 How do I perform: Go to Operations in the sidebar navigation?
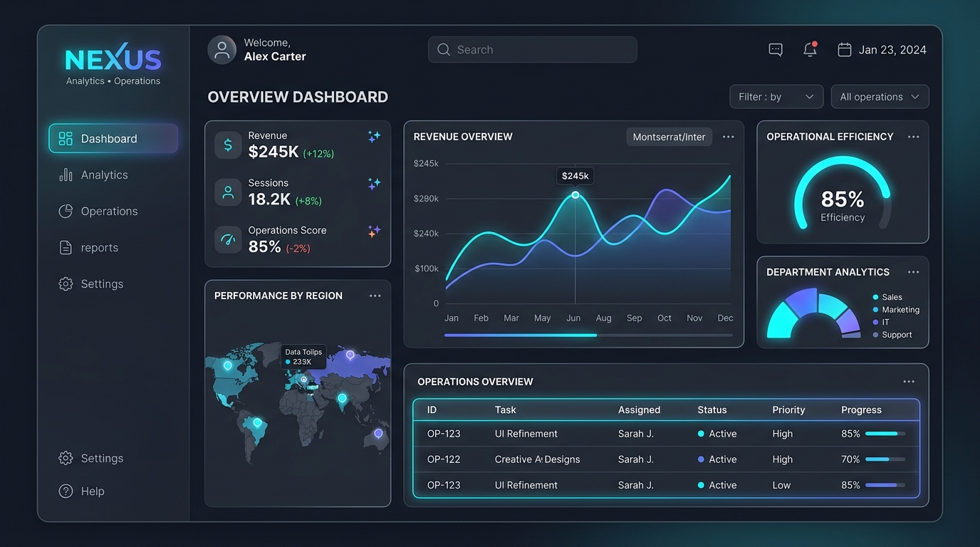(98, 211)
